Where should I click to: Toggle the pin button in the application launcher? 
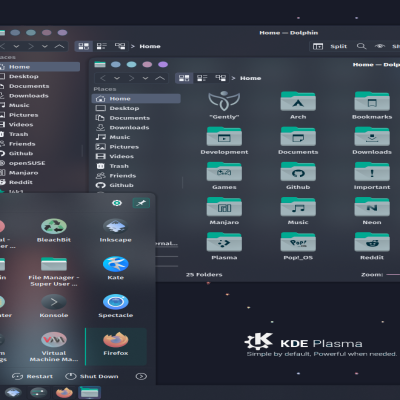[141, 203]
